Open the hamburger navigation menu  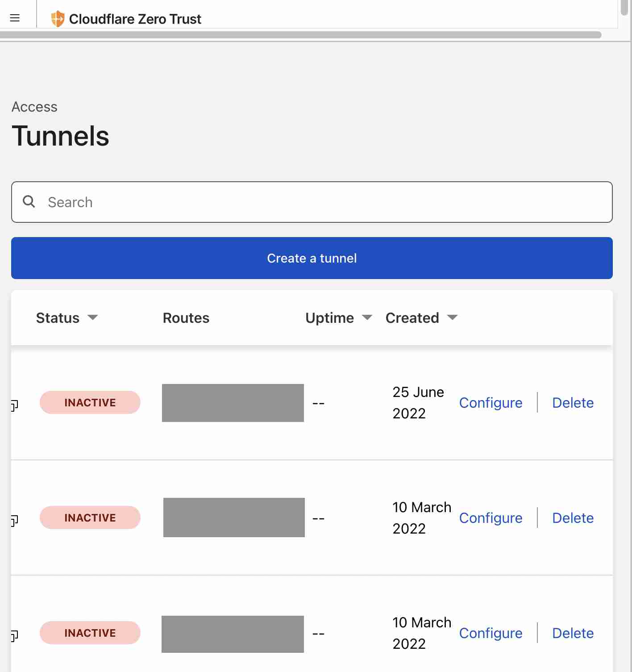coord(15,18)
